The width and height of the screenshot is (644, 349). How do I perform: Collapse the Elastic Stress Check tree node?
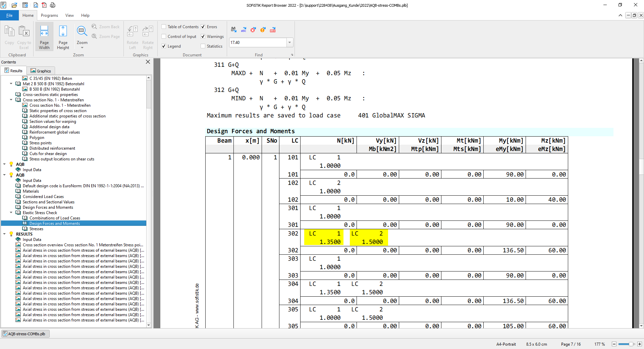click(x=11, y=213)
